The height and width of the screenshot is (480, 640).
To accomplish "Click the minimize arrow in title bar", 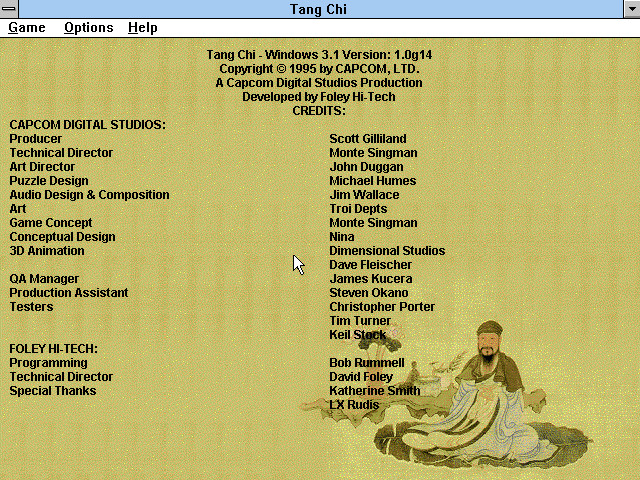I will [x=631, y=9].
